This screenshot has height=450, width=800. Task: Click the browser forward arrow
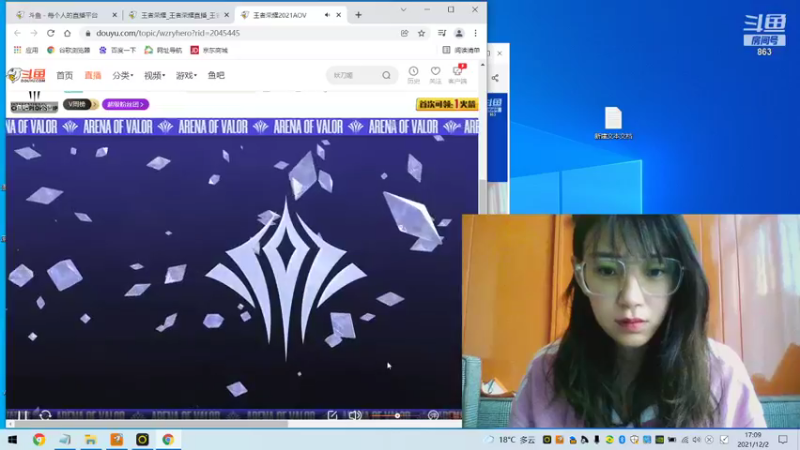tap(34, 33)
